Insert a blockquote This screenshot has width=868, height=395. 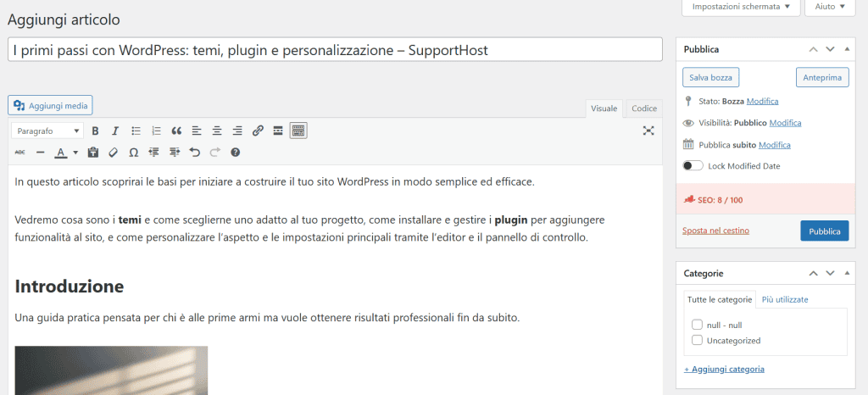(176, 131)
